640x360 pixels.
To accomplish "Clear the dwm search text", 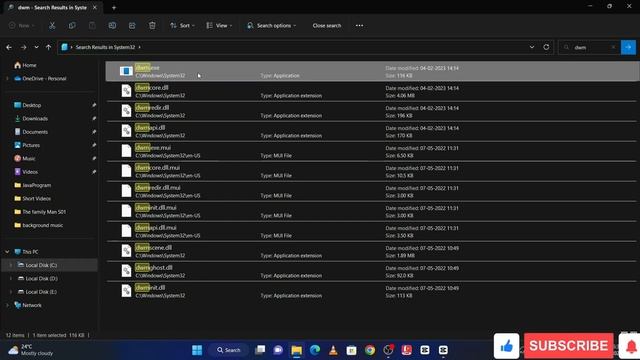I will click(x=613, y=47).
